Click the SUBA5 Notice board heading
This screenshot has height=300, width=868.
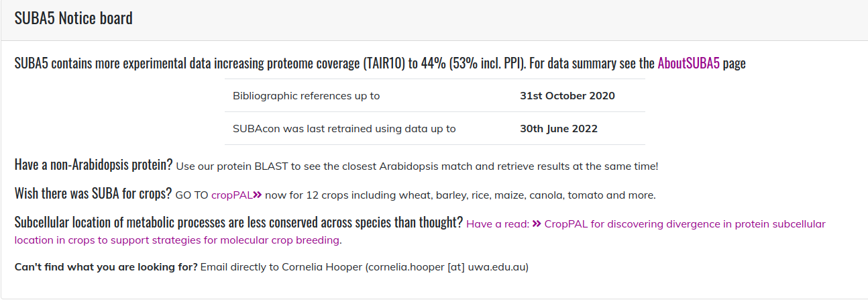pos(74,18)
